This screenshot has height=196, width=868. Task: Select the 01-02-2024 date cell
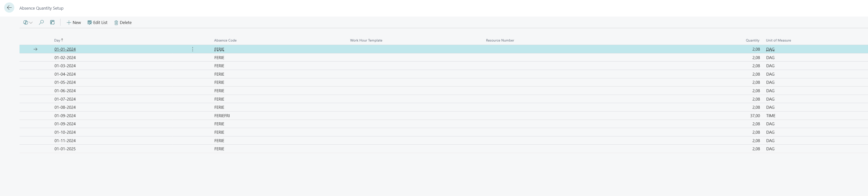pyautogui.click(x=65, y=58)
